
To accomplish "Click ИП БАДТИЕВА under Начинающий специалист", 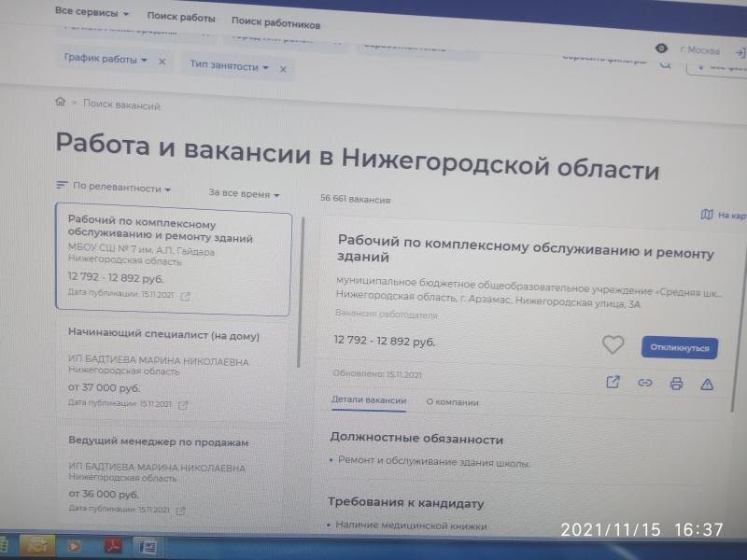I will click(x=158, y=361).
